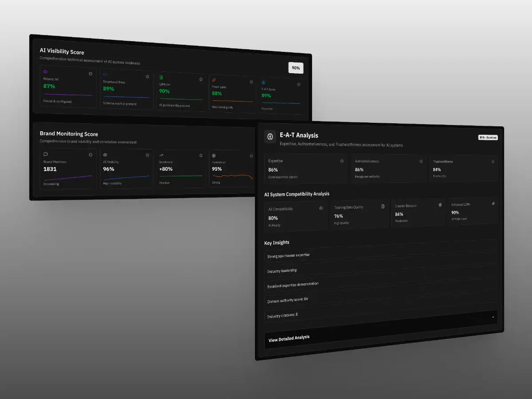Image resolution: width=532 pixels, height=399 pixels.
Task: Click the View Detailed Analysis button
Action: click(x=289, y=339)
